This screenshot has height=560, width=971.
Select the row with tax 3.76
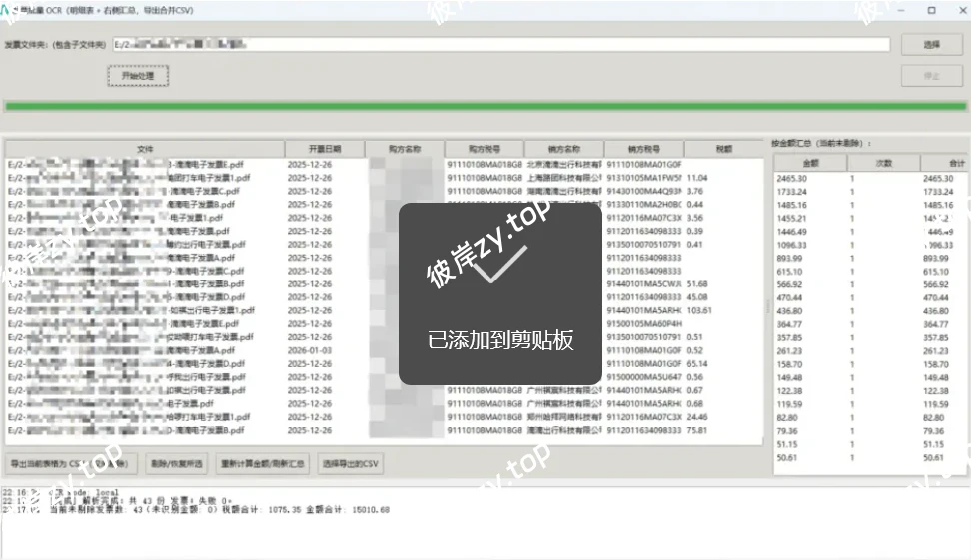pyautogui.click(x=384, y=192)
